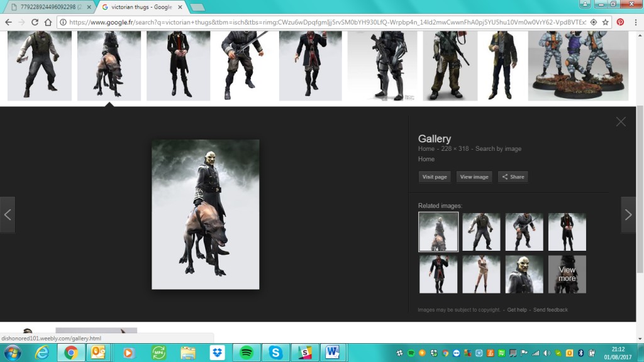644x362 pixels.
Task: Open the first thug in vest result thumbnail
Action: (40, 65)
